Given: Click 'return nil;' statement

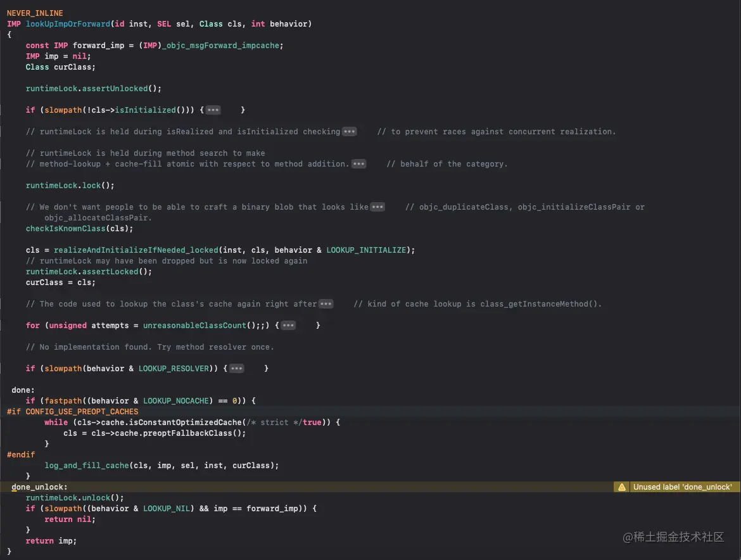Looking at the screenshot, I should (70, 519).
